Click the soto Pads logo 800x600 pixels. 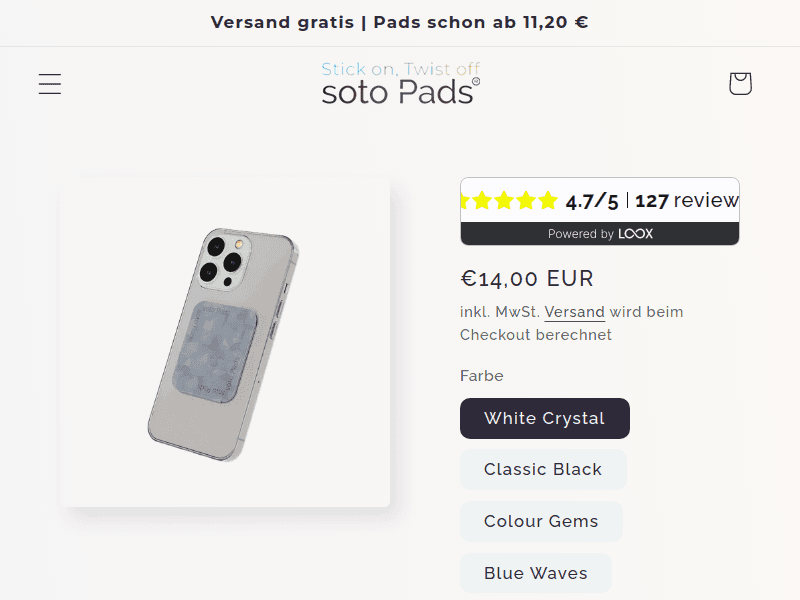(399, 91)
